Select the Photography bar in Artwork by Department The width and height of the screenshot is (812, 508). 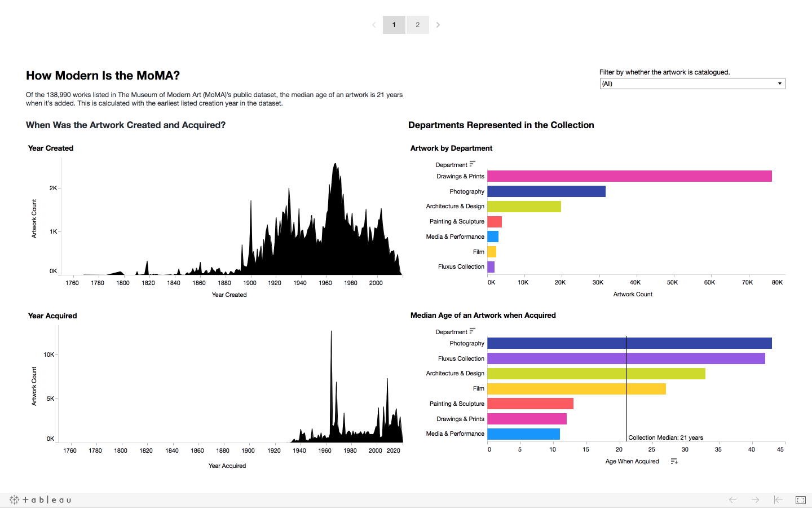546,191
